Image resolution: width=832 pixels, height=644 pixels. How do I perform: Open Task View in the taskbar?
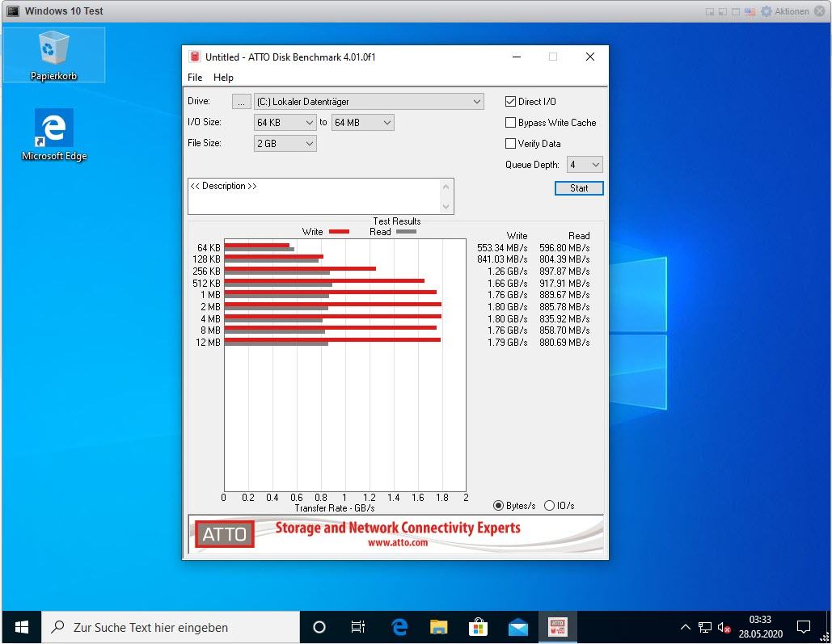click(x=358, y=628)
